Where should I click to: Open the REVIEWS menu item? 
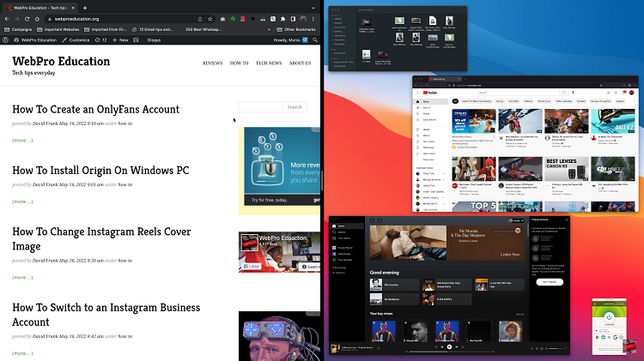pos(212,63)
